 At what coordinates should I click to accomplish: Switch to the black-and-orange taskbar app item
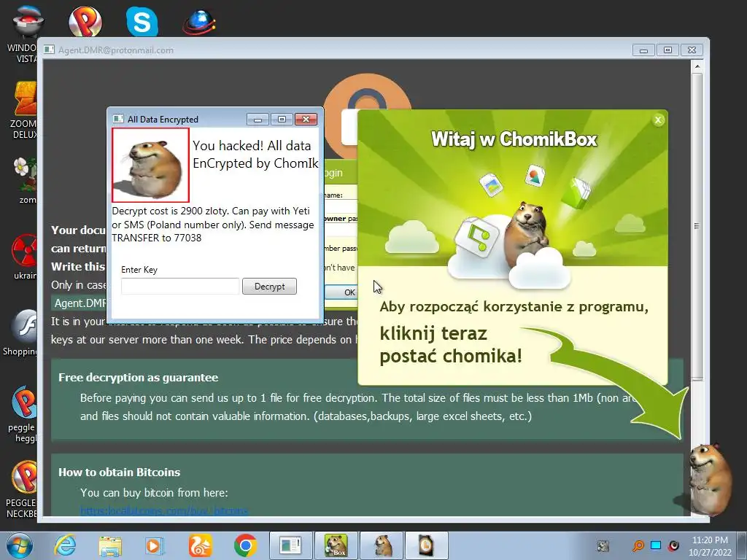coord(426,545)
